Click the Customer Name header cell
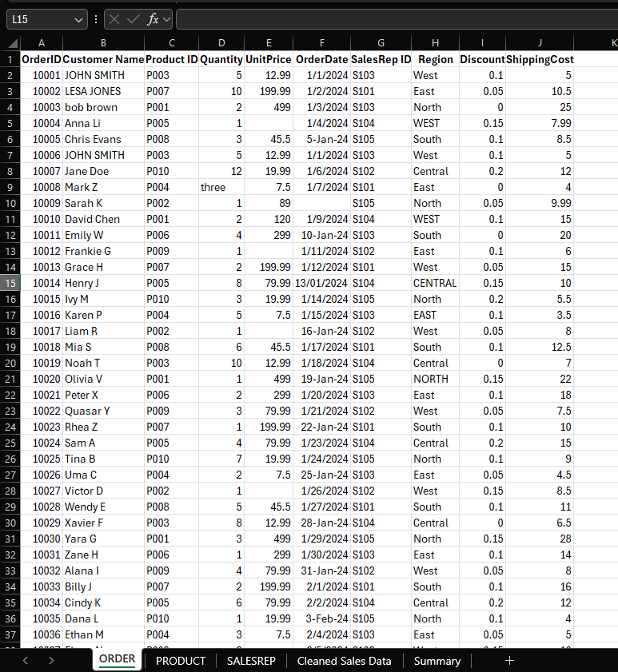Image resolution: width=618 pixels, height=672 pixels. pos(103,60)
